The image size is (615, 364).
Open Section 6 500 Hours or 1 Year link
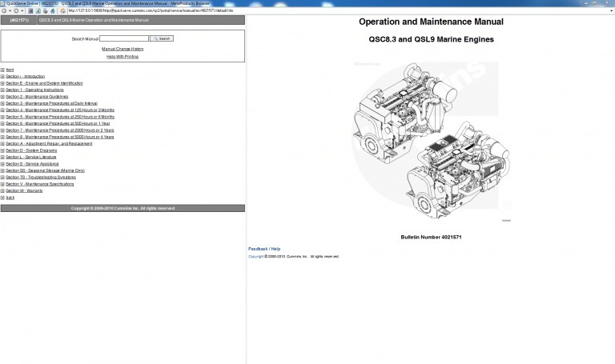coord(58,123)
